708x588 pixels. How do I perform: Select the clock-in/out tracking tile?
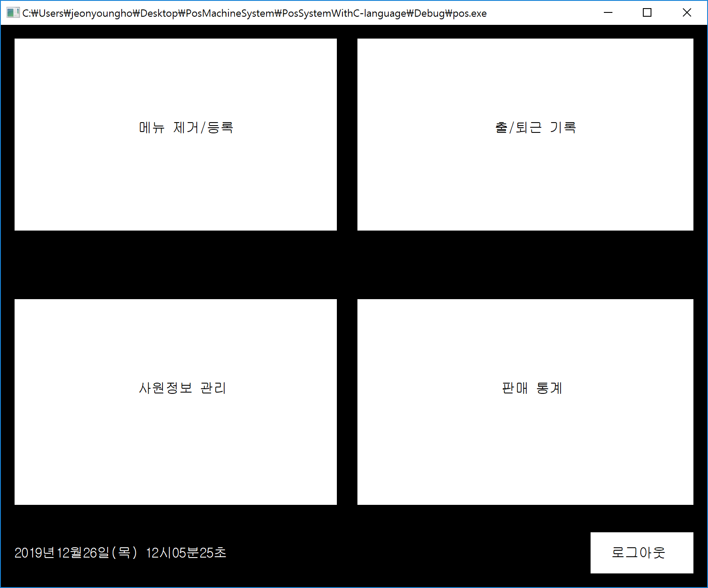[525, 134]
